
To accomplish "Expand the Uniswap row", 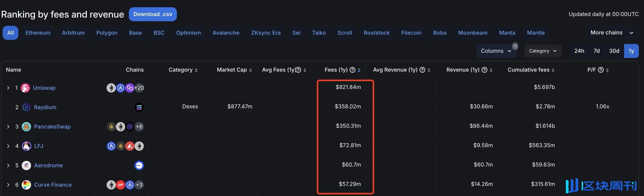I will (x=8, y=88).
